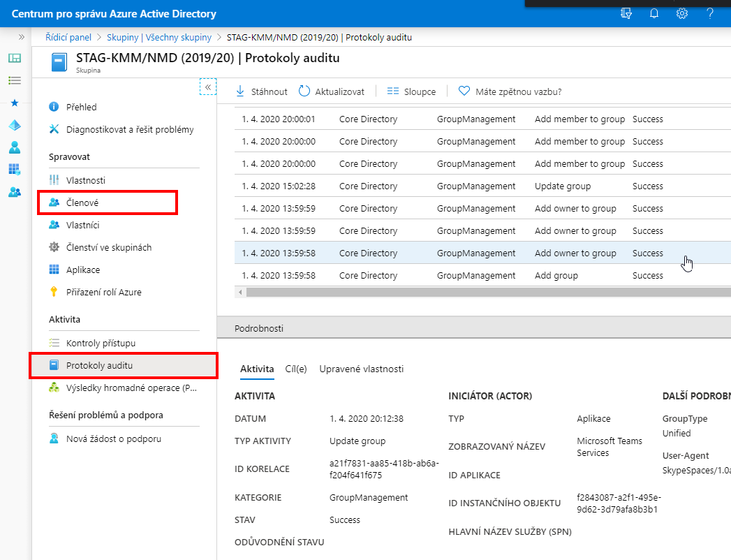
Task: Click the Skupiny | Všechny skupiny breadcrumb
Action: click(159, 37)
